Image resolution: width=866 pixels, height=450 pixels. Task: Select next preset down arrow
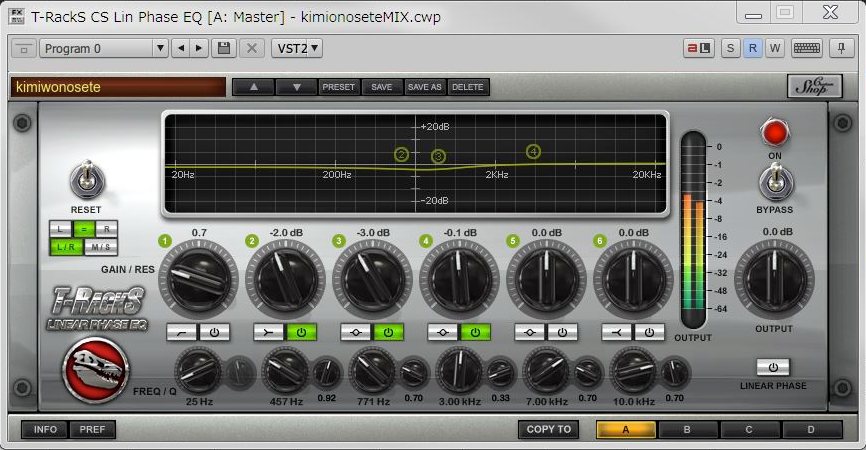tap(297, 87)
